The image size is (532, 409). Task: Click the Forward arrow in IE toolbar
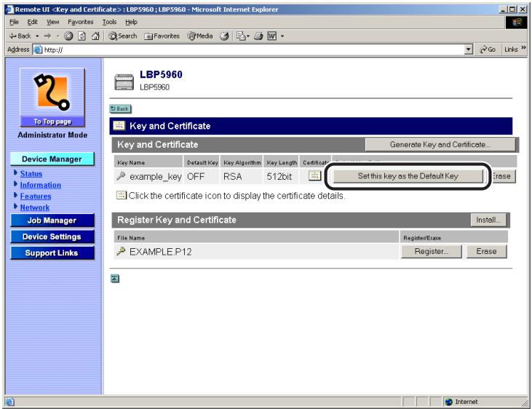pyautogui.click(x=47, y=36)
